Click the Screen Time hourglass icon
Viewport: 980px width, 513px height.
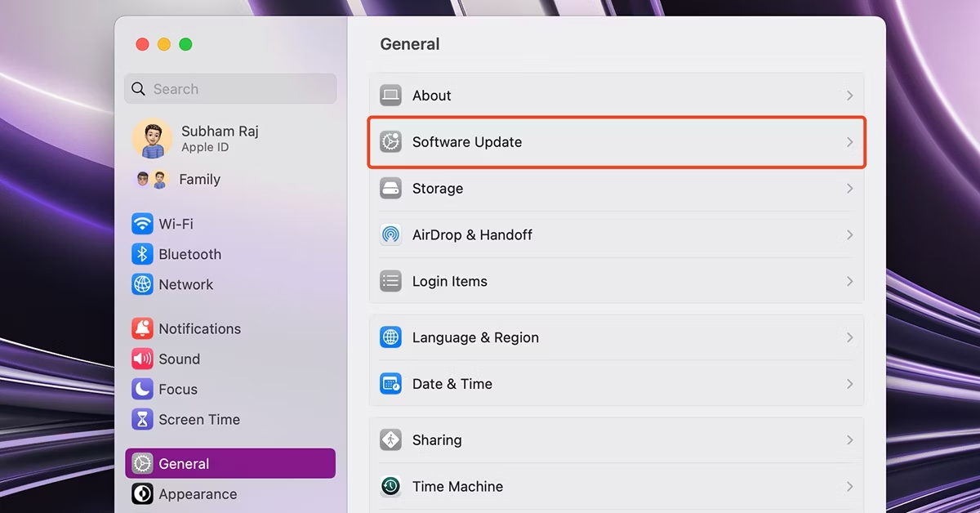tap(142, 419)
